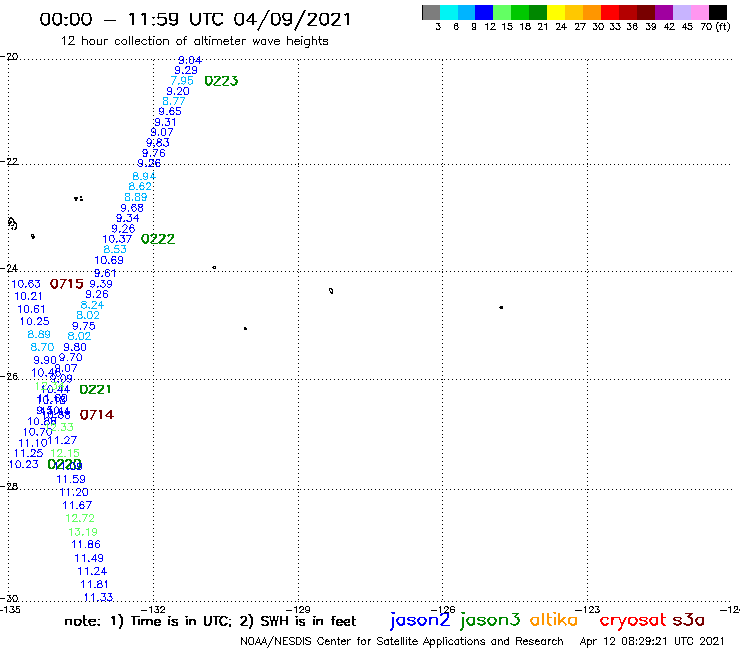Click the note about UTC time and SWH feet
The image size is (740, 650).
coord(210,621)
